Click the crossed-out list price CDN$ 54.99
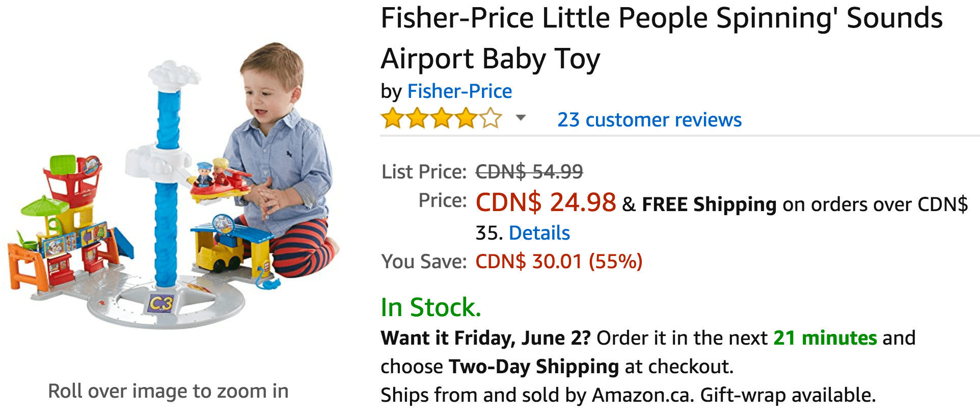Image resolution: width=980 pixels, height=414 pixels. tap(529, 172)
